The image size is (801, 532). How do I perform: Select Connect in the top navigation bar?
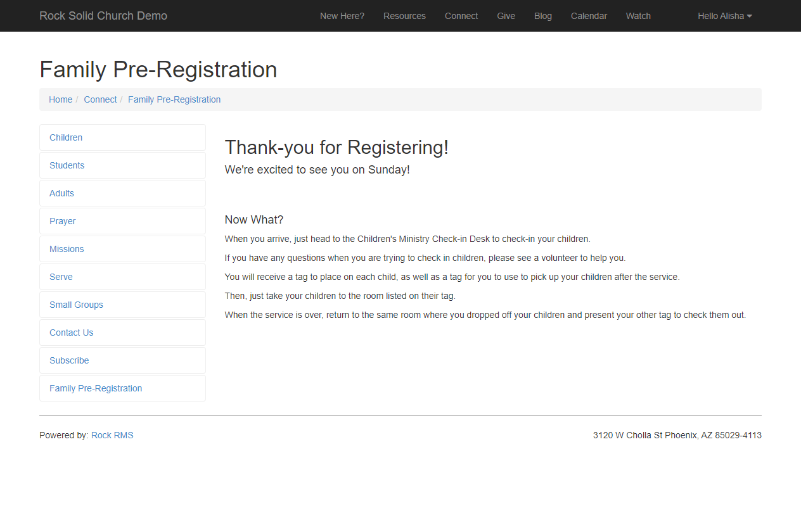pyautogui.click(x=461, y=16)
